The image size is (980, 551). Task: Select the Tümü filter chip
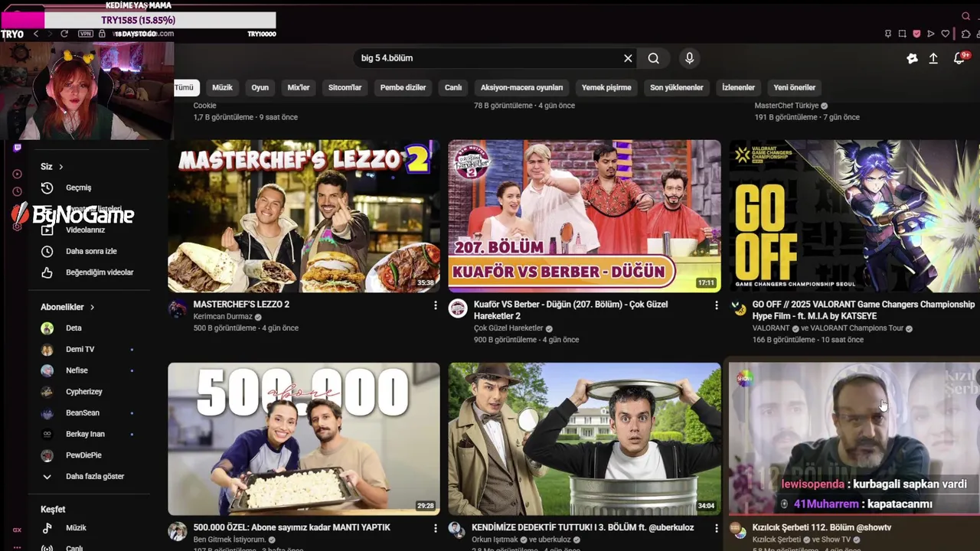[185, 87]
